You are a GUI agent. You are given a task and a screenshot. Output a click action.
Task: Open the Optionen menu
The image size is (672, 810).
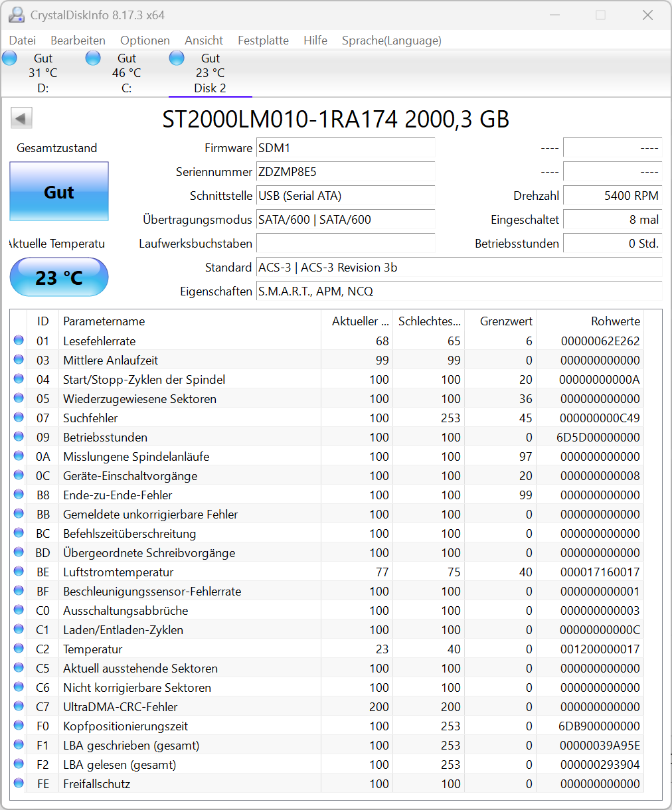(x=145, y=40)
